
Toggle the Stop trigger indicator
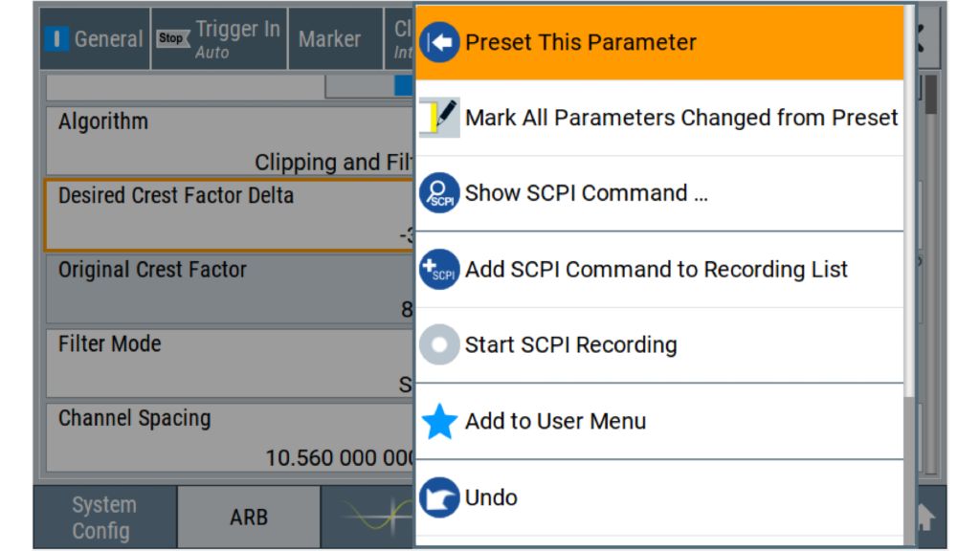pyautogui.click(x=172, y=38)
